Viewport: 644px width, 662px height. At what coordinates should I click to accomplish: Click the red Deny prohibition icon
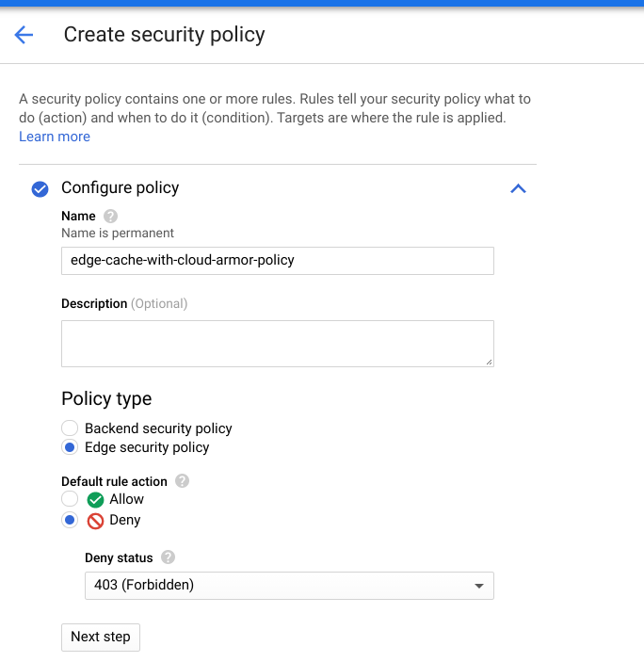[95, 520]
